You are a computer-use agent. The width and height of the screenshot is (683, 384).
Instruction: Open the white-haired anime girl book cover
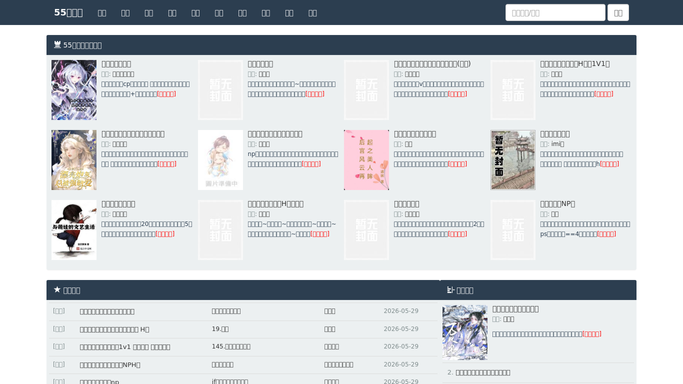(x=74, y=90)
